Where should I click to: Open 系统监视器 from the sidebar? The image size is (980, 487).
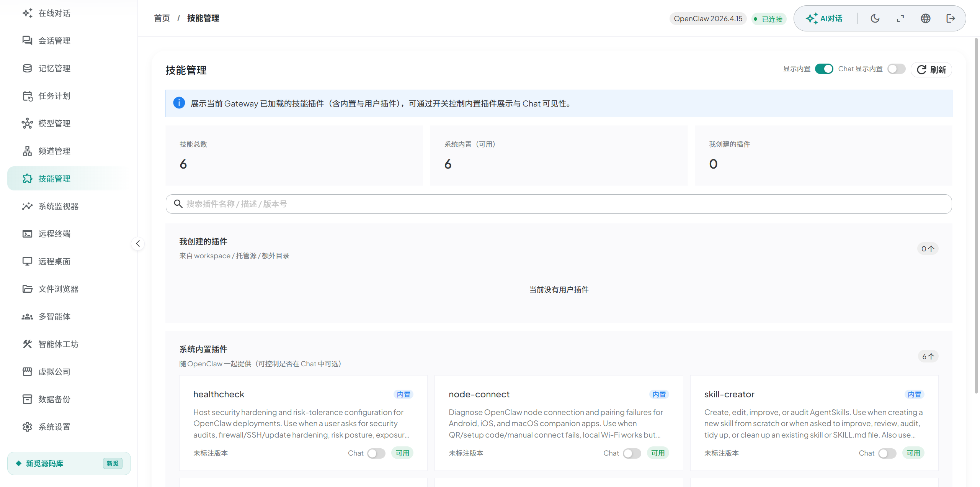coord(58,206)
